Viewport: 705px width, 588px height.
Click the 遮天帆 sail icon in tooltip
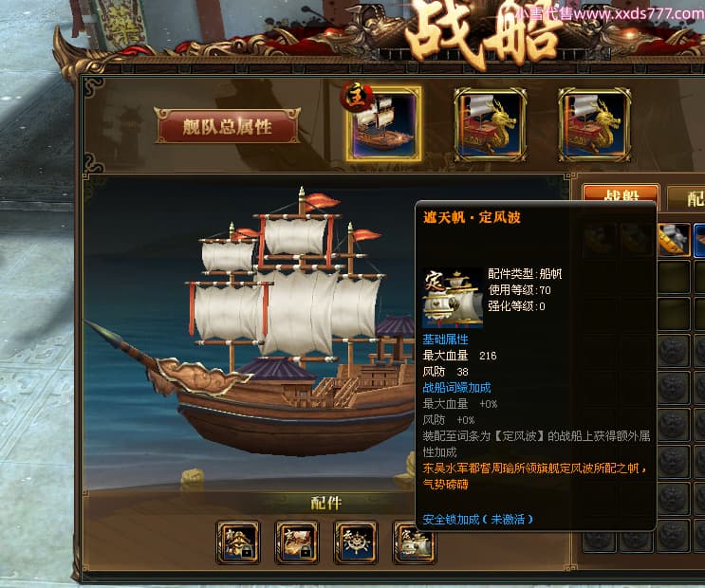[x=453, y=298]
